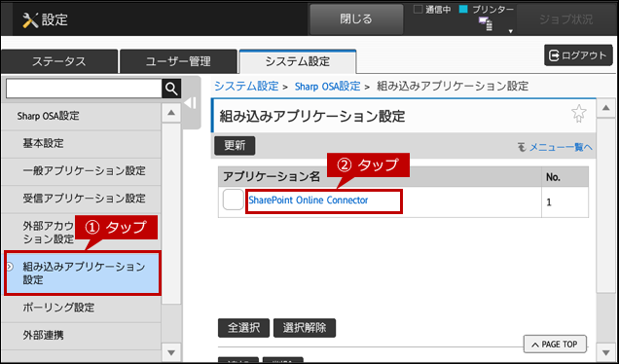Open 外部連携 in sidebar
Image resolution: width=619 pixels, height=364 pixels.
(x=81, y=336)
